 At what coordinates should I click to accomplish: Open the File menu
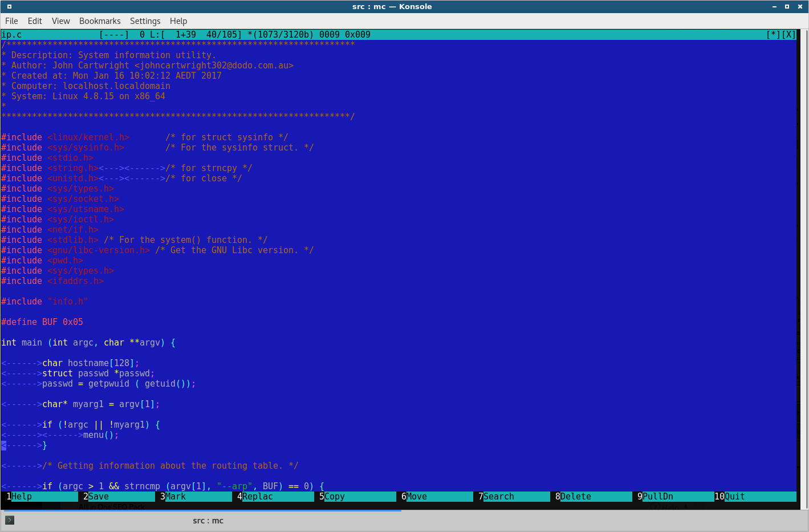[11, 21]
